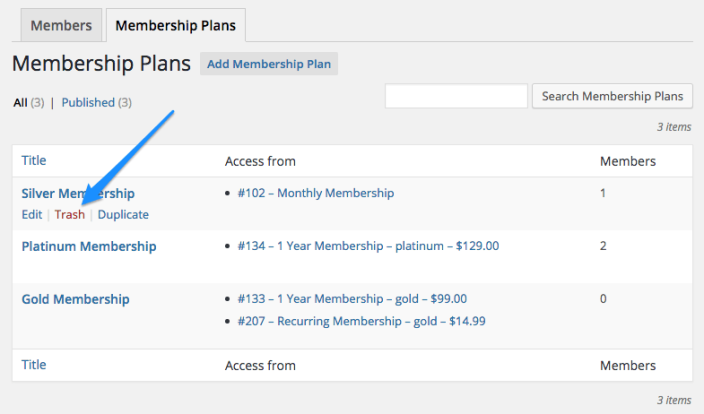
Task: Duplicate the Silver Membership plan
Action: pyautogui.click(x=123, y=214)
